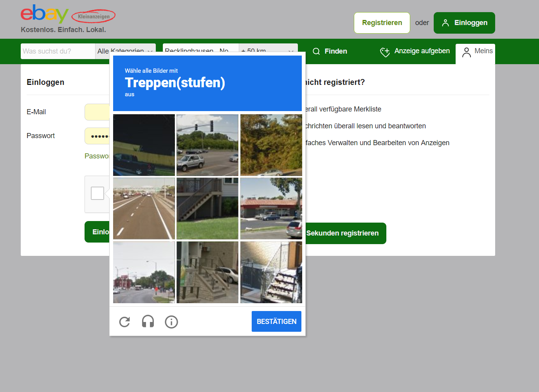Click the Kleinanzeigen badge logo
This screenshot has height=392, width=539.
94,16
